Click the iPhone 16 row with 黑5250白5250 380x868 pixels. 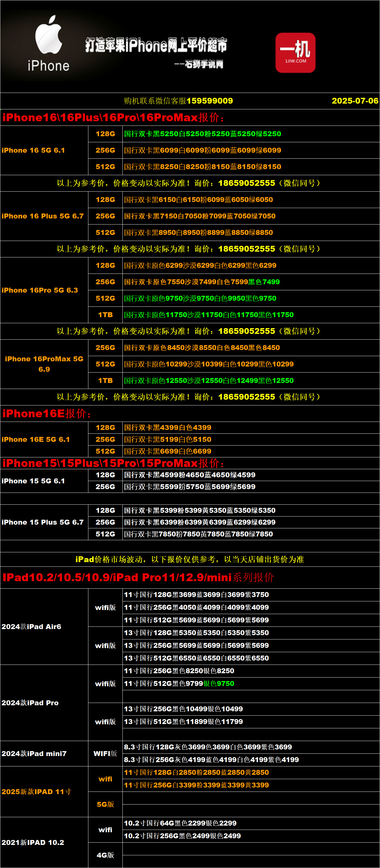[x=251, y=134]
